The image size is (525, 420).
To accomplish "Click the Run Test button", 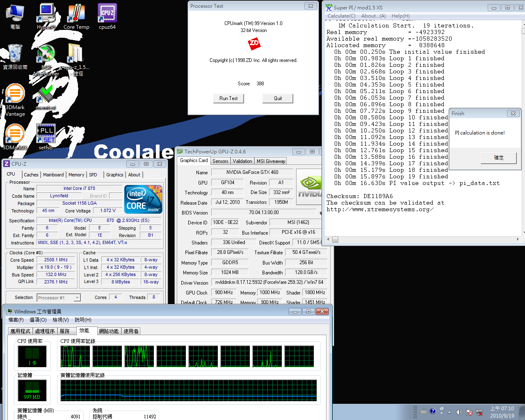I will click(228, 98).
